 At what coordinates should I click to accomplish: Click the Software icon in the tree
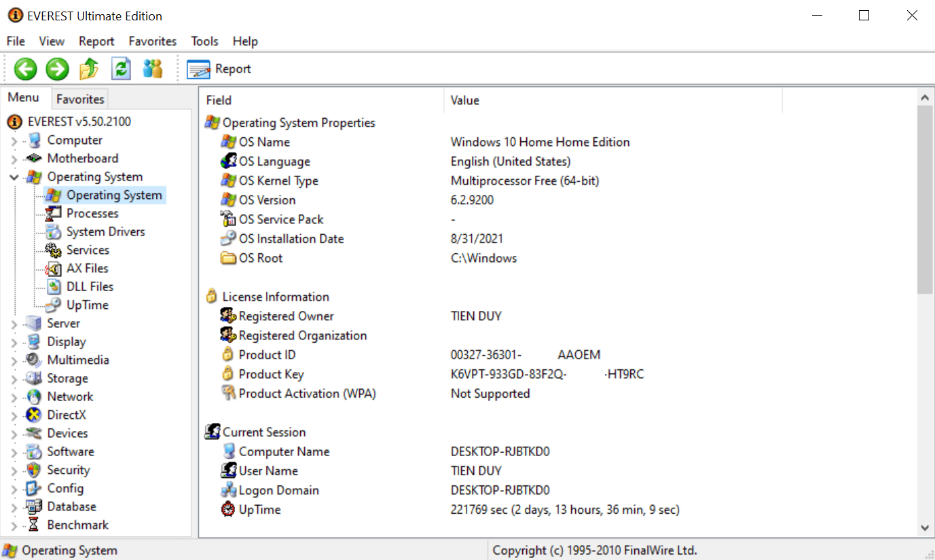click(x=34, y=451)
